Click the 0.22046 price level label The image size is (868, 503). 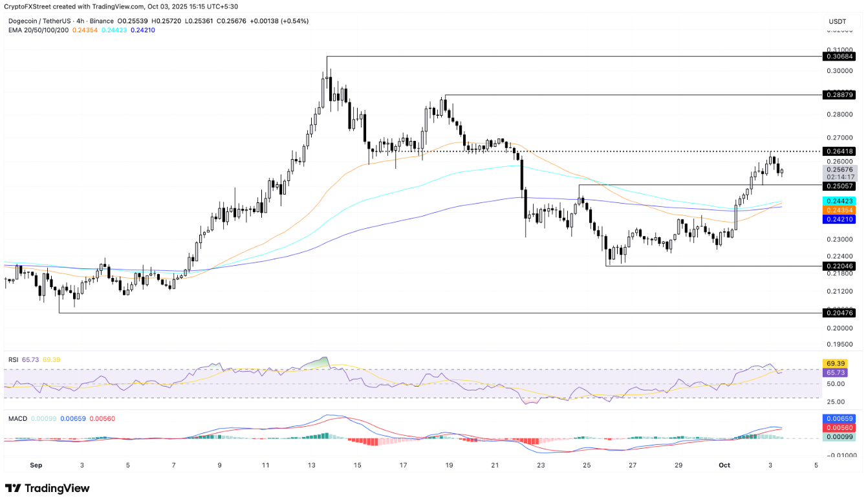tap(840, 266)
